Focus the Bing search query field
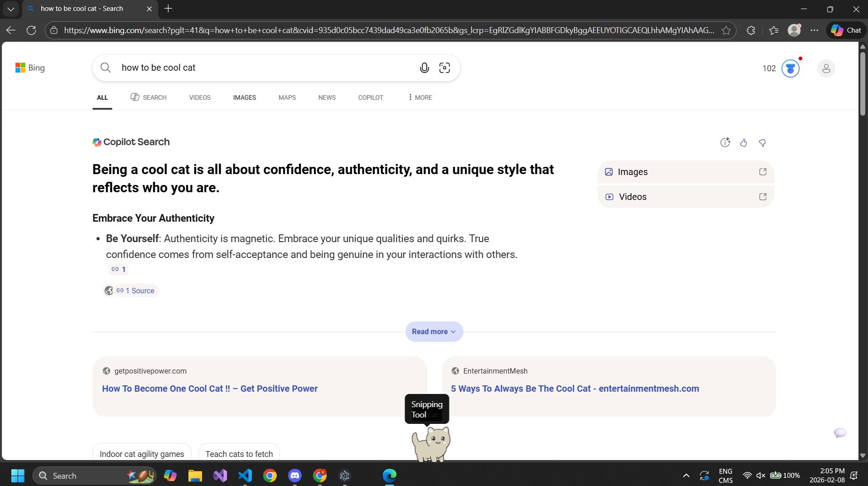Image resolution: width=868 pixels, height=486 pixels. pyautogui.click(x=267, y=68)
